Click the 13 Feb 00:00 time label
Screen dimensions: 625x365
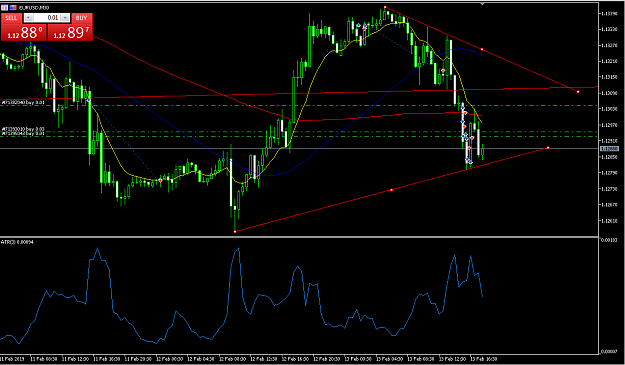358,359
